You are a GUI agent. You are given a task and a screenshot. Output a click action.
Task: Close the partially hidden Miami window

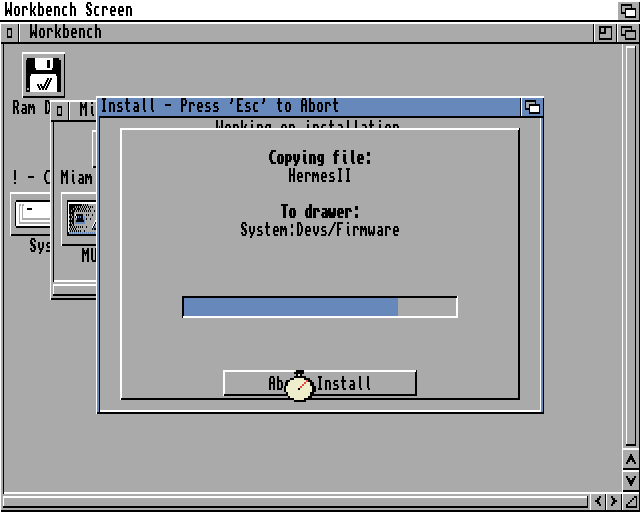[60, 110]
